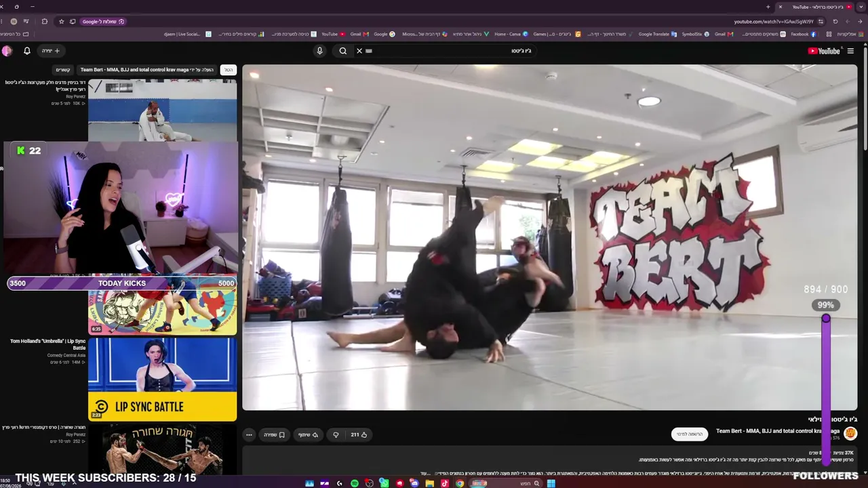
Task: Bookmark this page with the star
Action: click(x=62, y=22)
